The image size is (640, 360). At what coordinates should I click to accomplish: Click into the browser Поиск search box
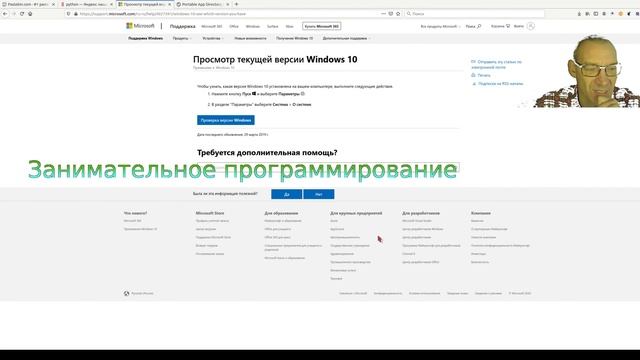pos(474,13)
